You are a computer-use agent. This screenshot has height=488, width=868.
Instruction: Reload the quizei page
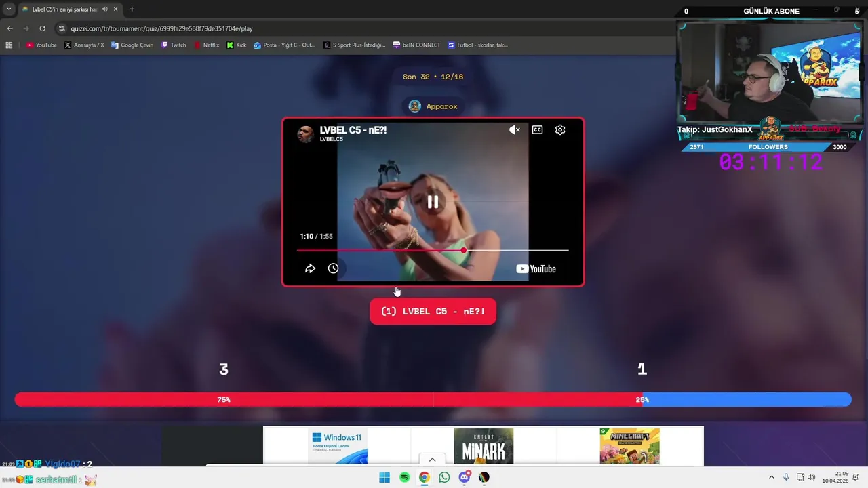[x=42, y=28]
